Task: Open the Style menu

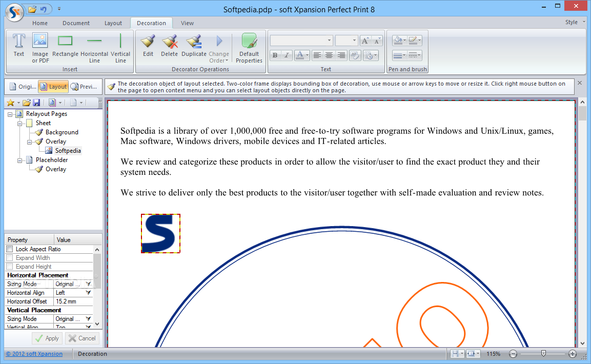Action: click(575, 22)
